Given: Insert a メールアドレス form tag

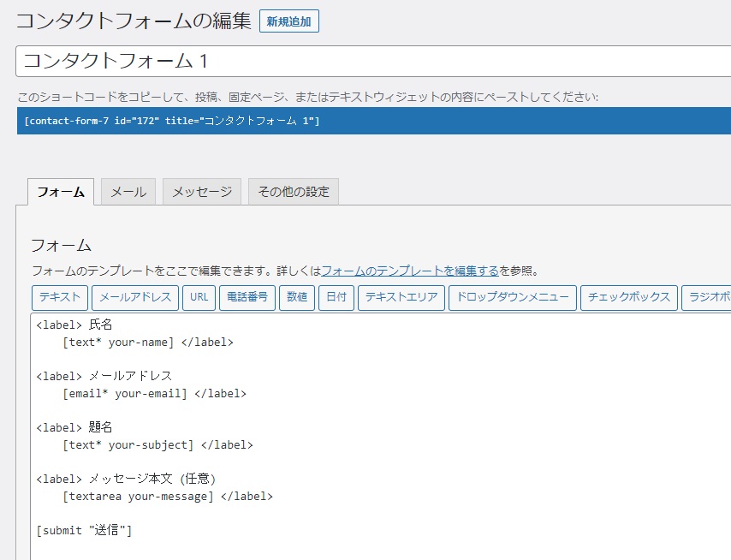Looking at the screenshot, I should (x=135, y=297).
